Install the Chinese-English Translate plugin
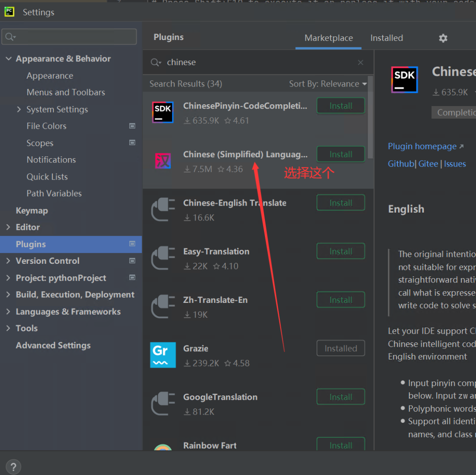 pos(341,203)
